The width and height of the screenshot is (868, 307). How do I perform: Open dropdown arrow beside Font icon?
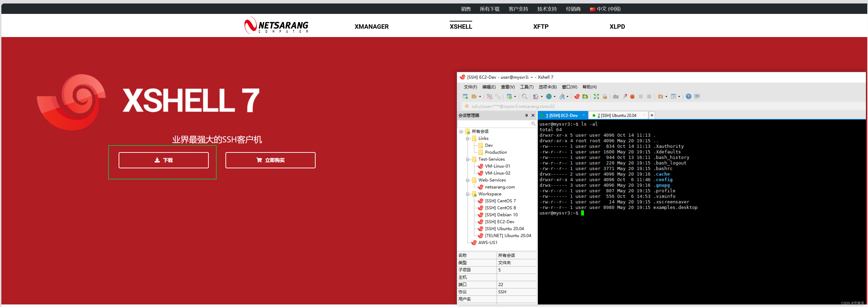(567, 97)
